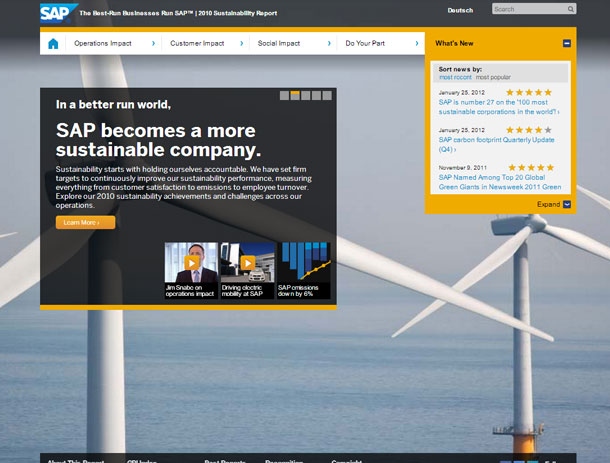Select the third carousel slide indicator
The image size is (610, 463).
(x=306, y=95)
